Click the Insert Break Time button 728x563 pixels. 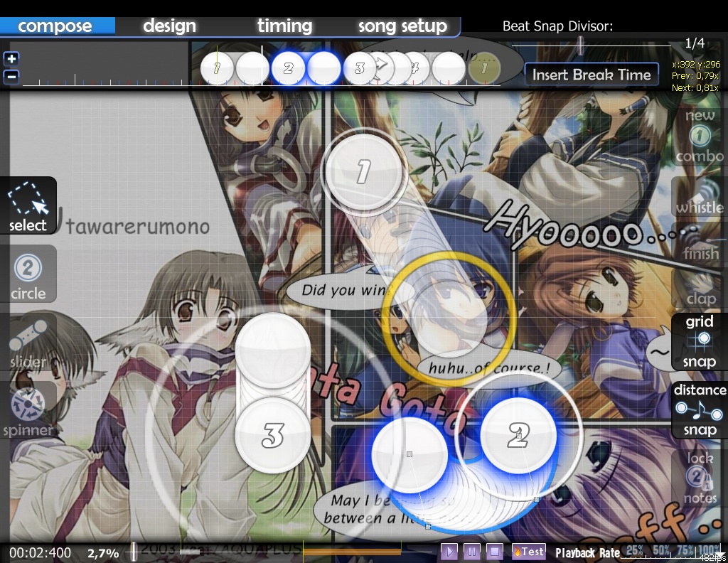[591, 75]
